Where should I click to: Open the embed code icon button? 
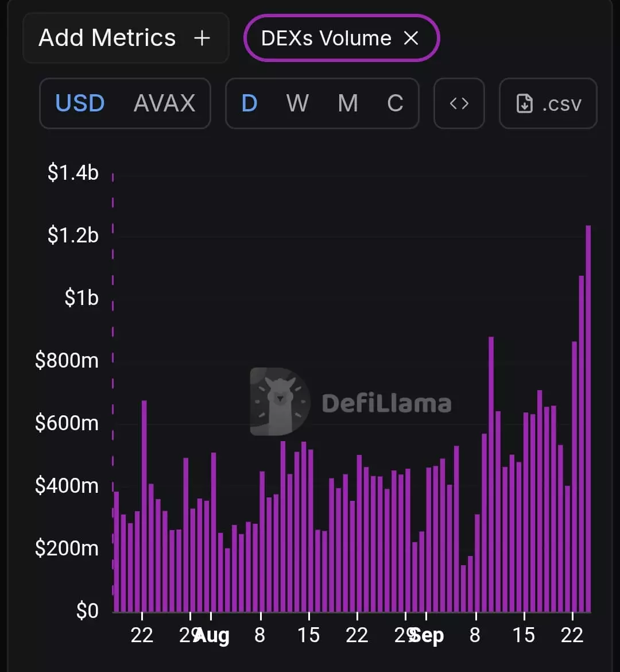(x=459, y=103)
